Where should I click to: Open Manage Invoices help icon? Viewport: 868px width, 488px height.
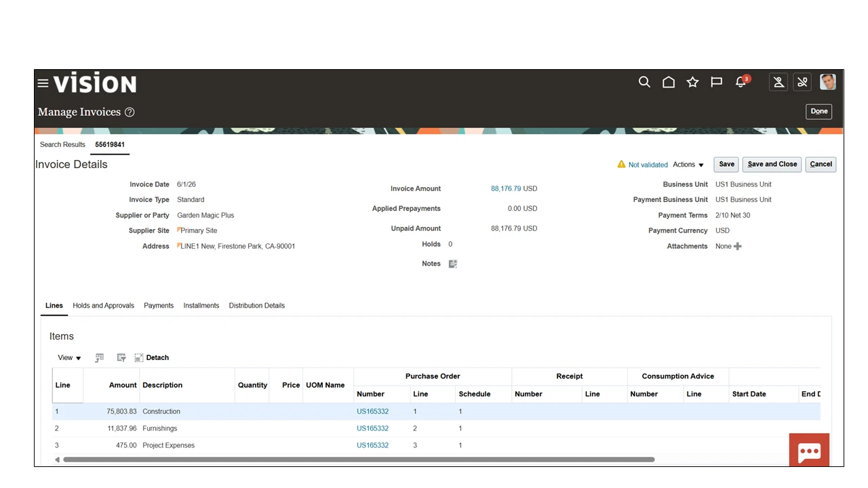coord(130,113)
